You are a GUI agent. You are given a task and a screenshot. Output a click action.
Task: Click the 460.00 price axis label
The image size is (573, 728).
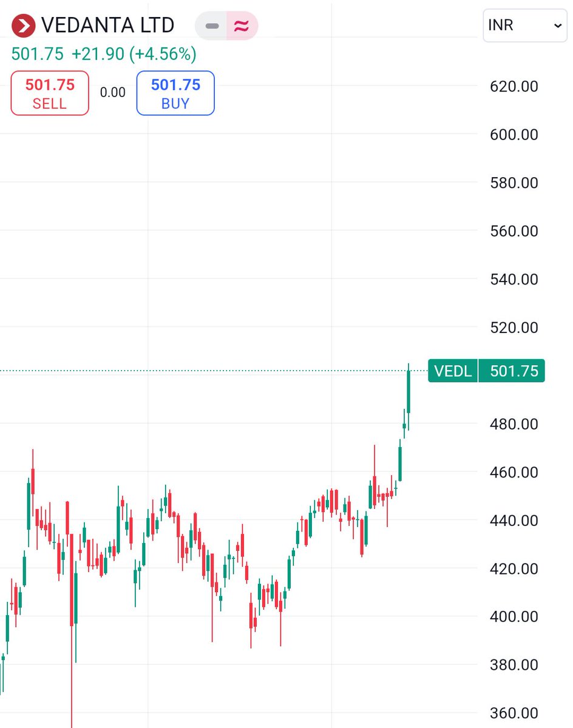pos(514,472)
